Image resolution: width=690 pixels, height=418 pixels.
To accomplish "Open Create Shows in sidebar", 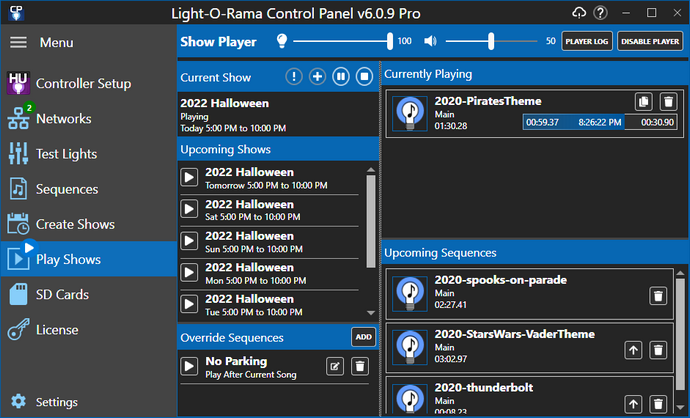I will [x=88, y=224].
